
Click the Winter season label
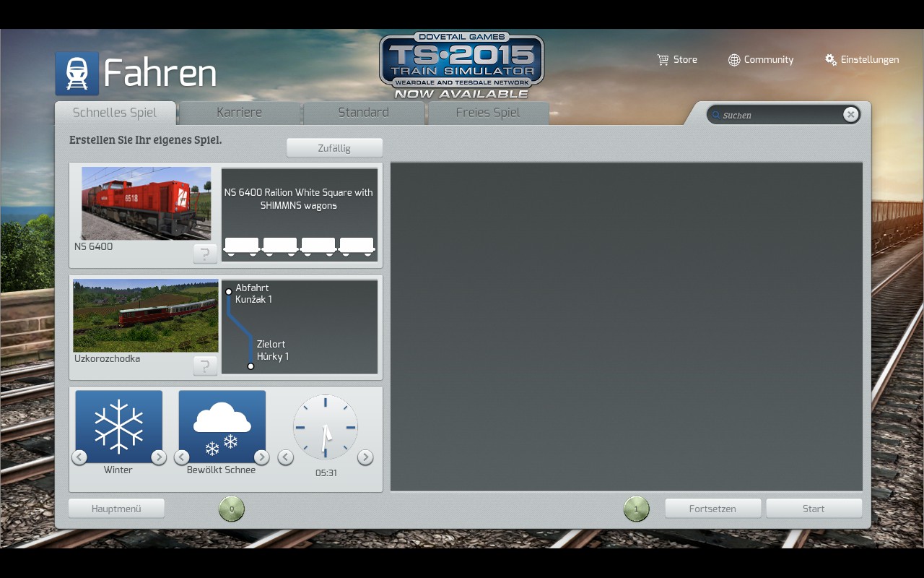point(118,470)
